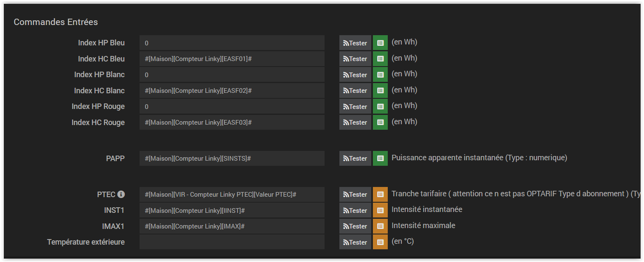
Task: Choose command for Température extérieure via orange icon
Action: (x=380, y=242)
